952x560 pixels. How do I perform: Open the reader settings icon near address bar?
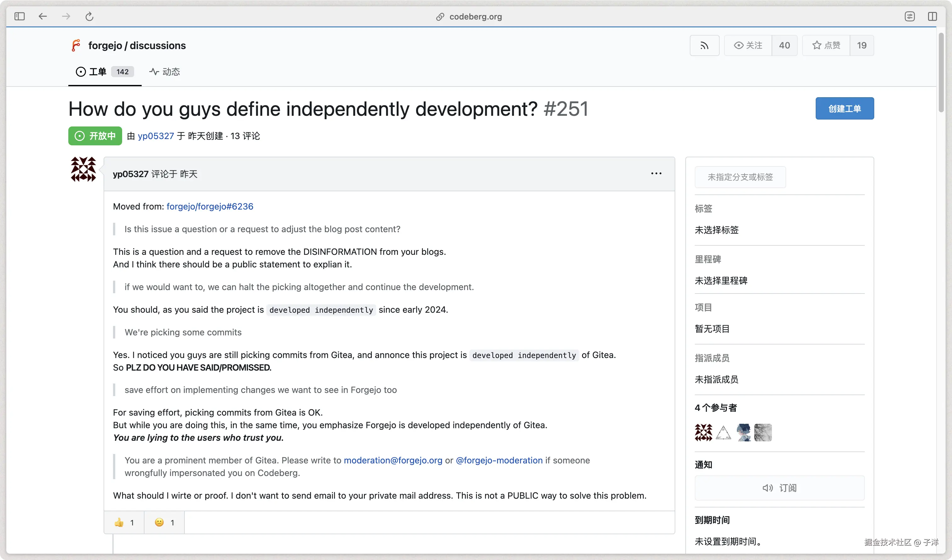click(x=909, y=16)
